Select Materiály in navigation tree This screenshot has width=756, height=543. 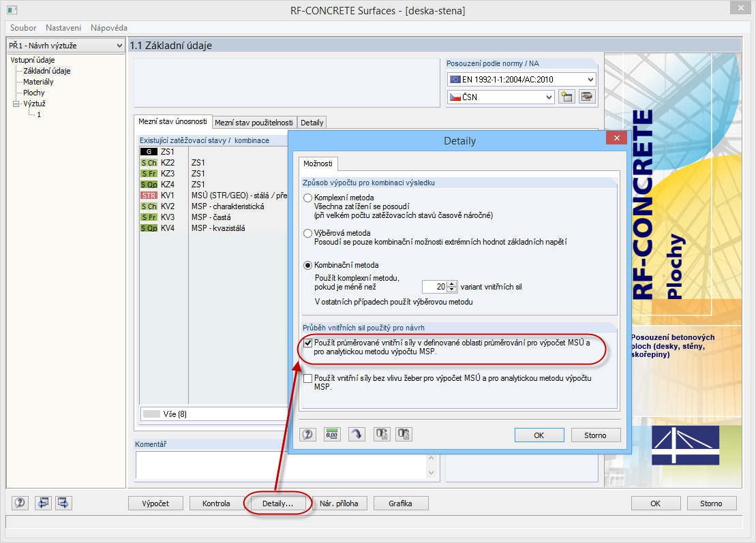[39, 82]
